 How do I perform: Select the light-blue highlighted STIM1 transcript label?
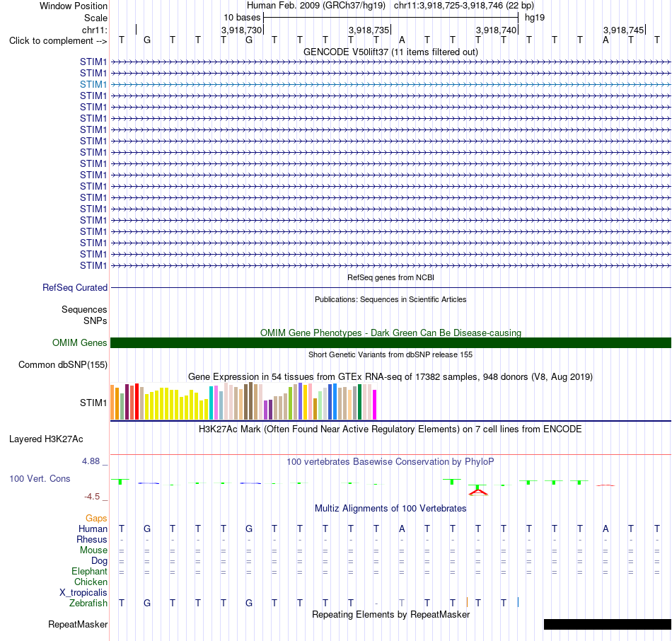click(x=93, y=84)
